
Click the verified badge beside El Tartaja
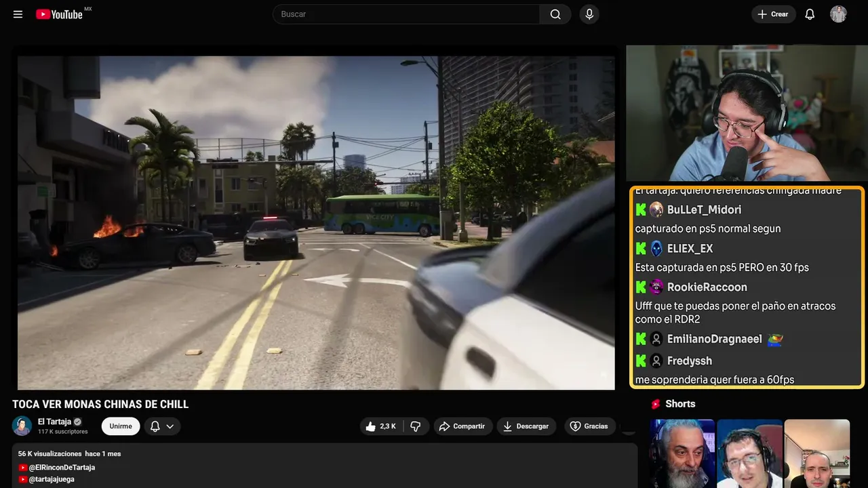(77, 422)
